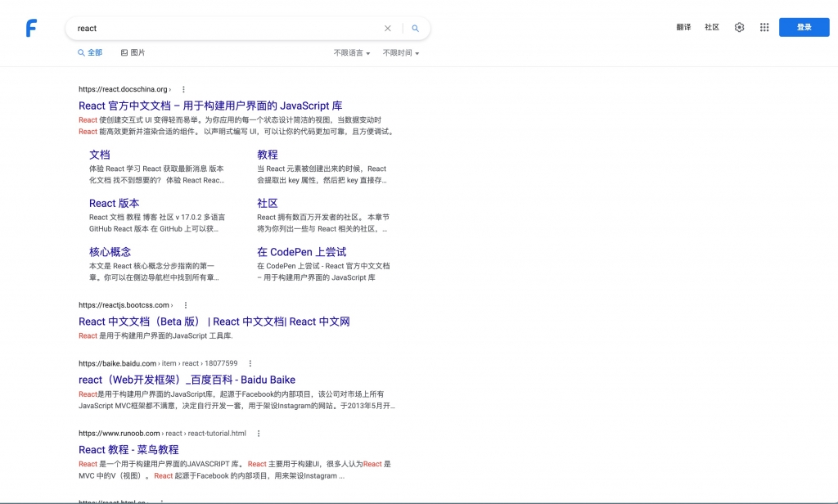
Task: Click description text under 文档 sitelink
Action: [x=156, y=174]
